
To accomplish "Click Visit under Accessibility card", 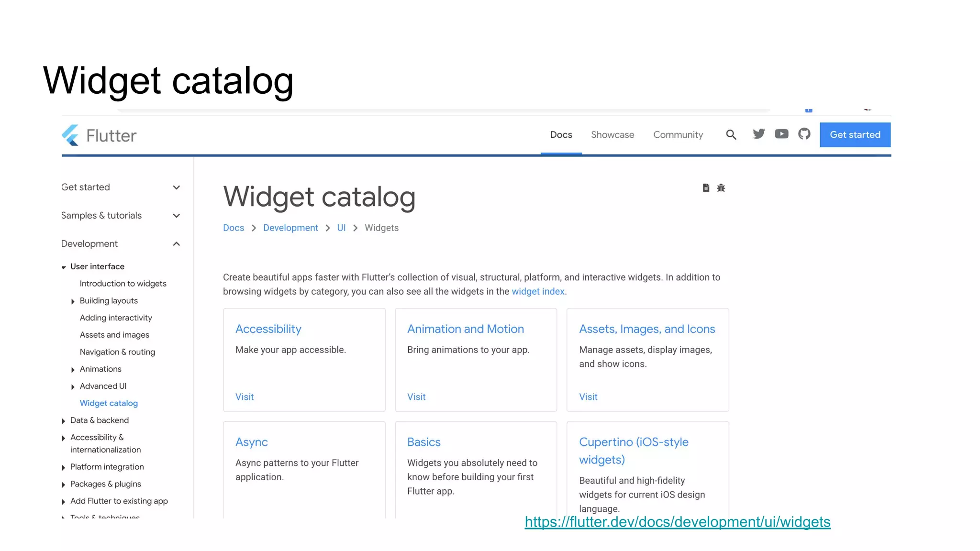I will pos(245,397).
